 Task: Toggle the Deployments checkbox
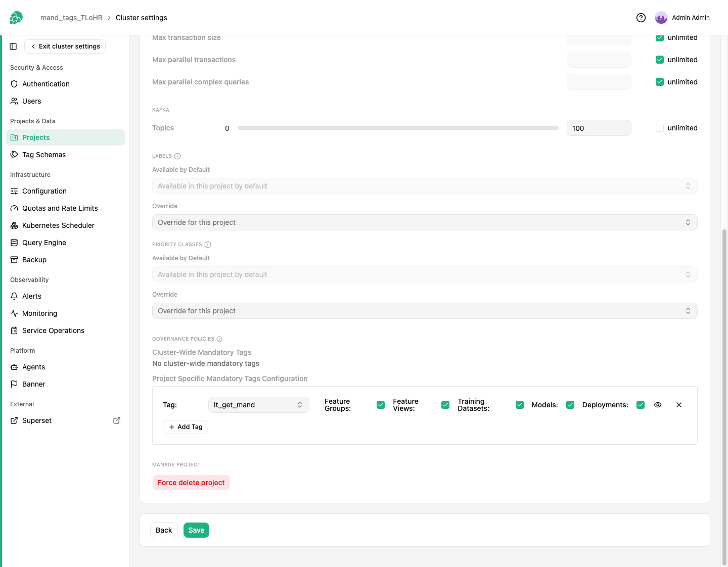[x=641, y=405]
